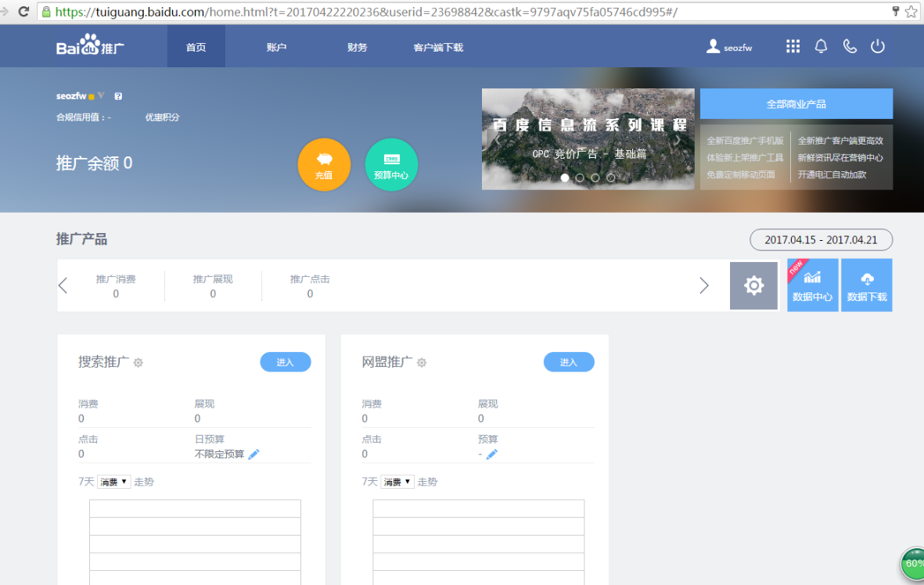The image size is (924, 585).
Task: Select the third carousel dot on banner
Action: [x=595, y=178]
